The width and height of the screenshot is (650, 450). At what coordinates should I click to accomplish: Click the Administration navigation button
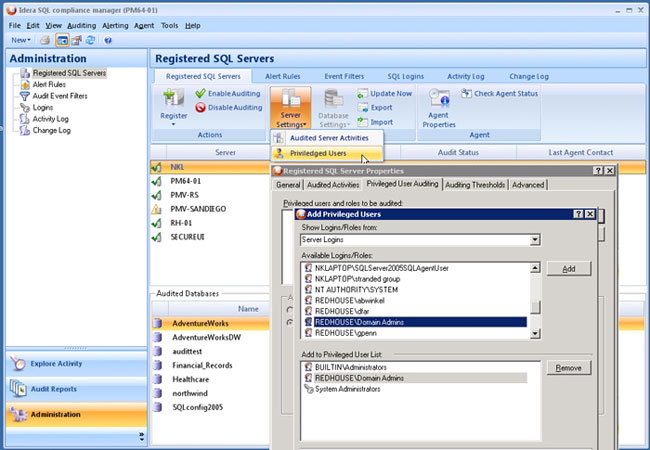pyautogui.click(x=76, y=414)
